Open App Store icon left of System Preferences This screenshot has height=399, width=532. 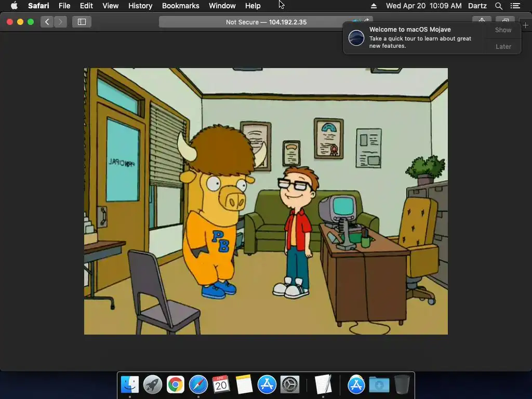[x=267, y=384]
